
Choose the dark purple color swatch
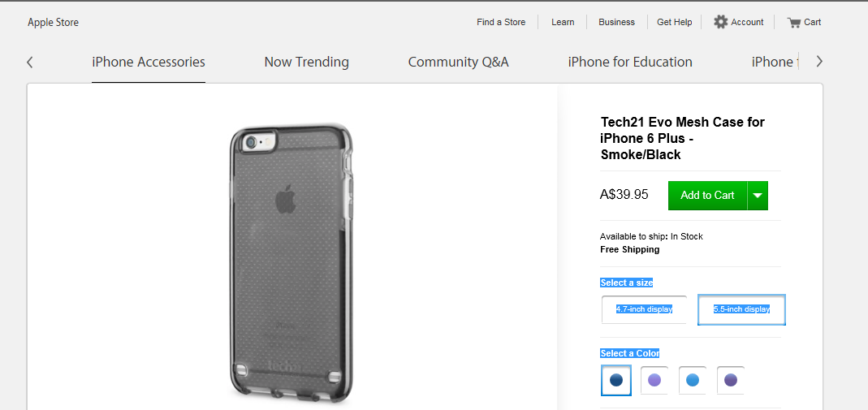click(731, 380)
